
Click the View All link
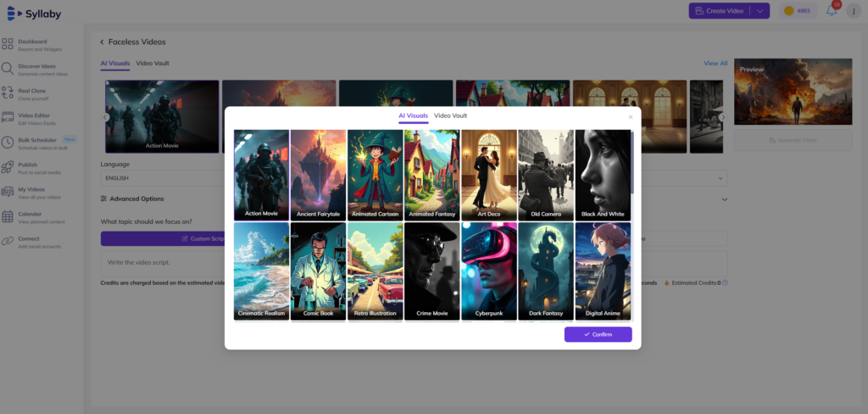click(715, 64)
